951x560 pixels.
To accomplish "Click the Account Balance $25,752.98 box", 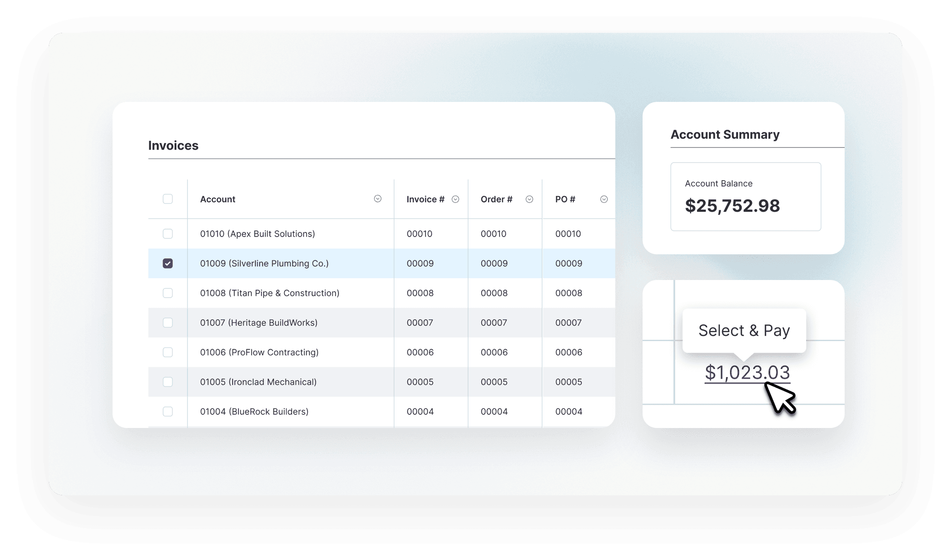I will [745, 197].
